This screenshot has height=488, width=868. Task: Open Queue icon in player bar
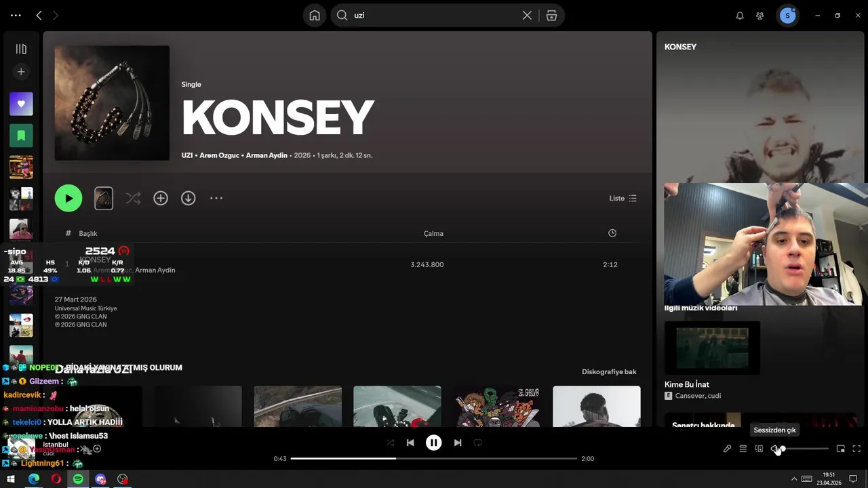point(743,449)
